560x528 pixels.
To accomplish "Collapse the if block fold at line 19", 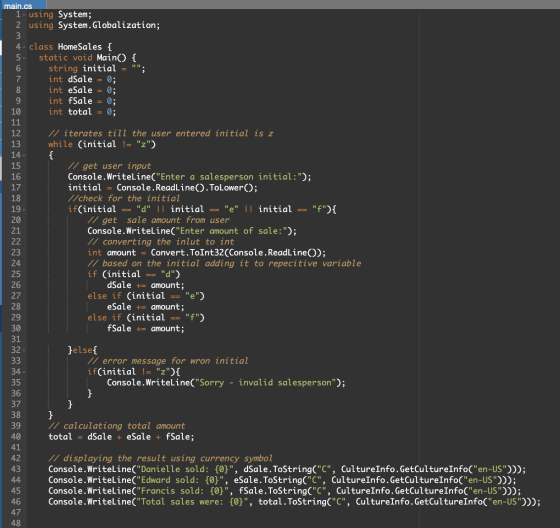I will pyautogui.click(x=24, y=209).
